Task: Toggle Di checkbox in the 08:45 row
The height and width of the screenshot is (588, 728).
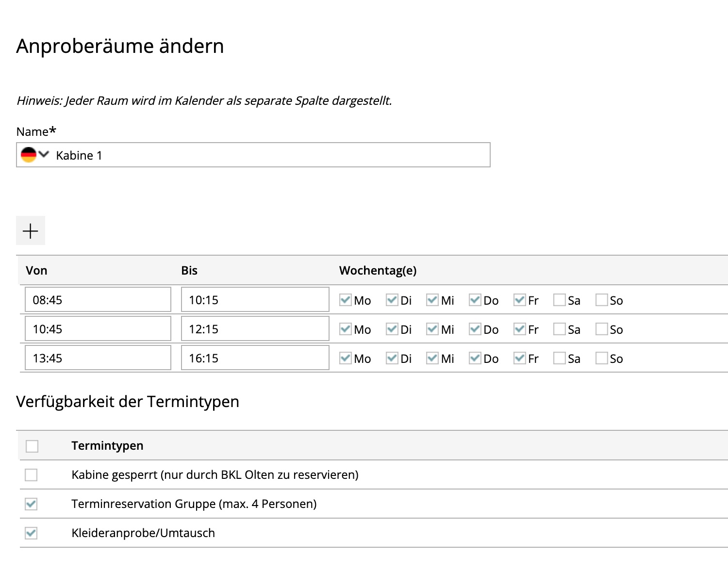Action: (x=392, y=300)
